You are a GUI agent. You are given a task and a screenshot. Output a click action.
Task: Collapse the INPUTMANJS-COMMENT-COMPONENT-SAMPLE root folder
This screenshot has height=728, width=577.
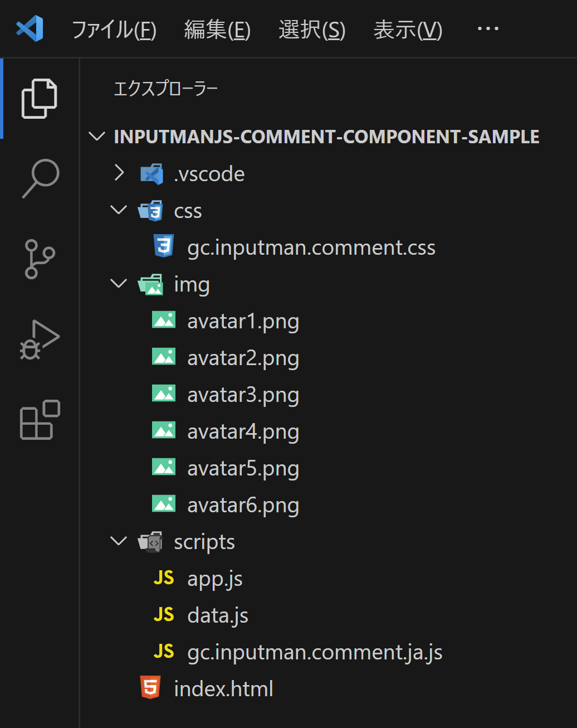[x=96, y=136]
